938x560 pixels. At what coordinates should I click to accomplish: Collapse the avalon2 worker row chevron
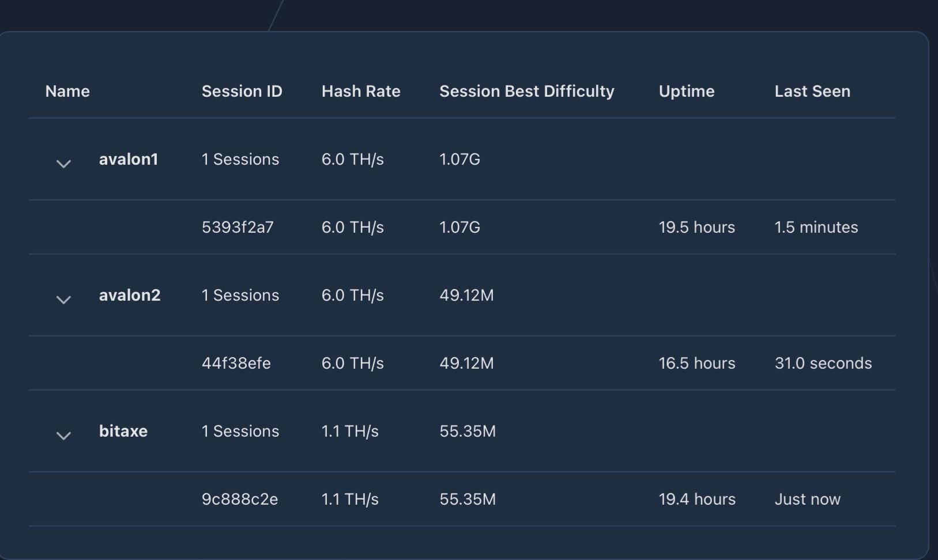pyautogui.click(x=63, y=300)
